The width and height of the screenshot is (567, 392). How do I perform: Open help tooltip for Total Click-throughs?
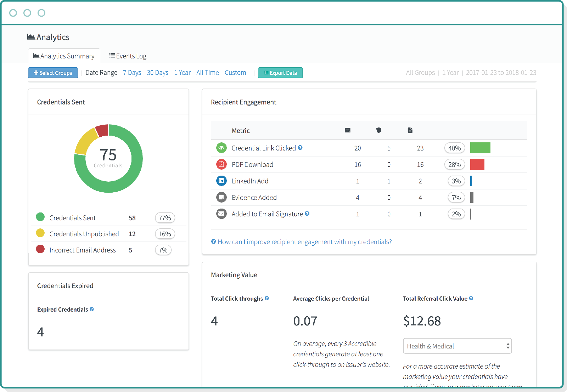(x=266, y=299)
